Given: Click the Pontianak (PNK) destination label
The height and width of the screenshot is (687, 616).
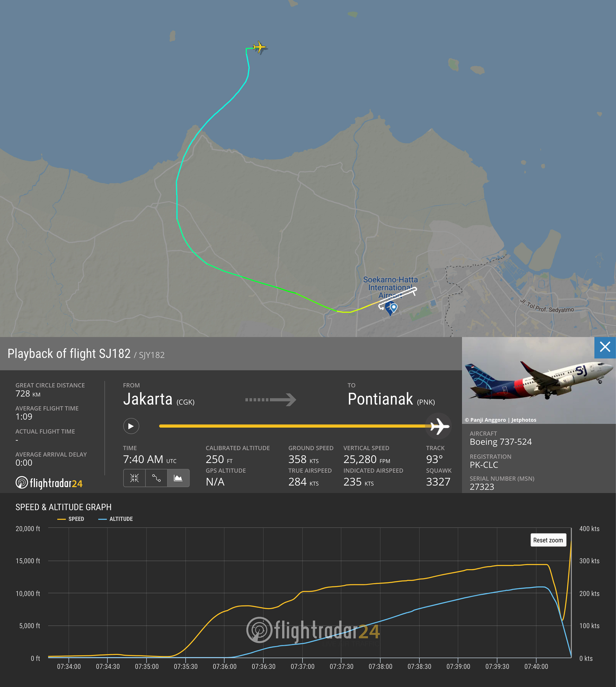Looking at the screenshot, I should coord(391,399).
